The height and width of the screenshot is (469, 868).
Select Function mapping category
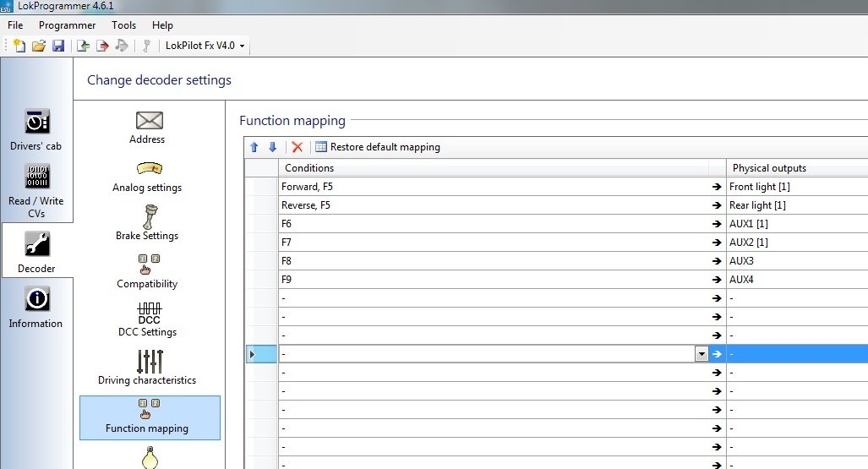pyautogui.click(x=150, y=417)
